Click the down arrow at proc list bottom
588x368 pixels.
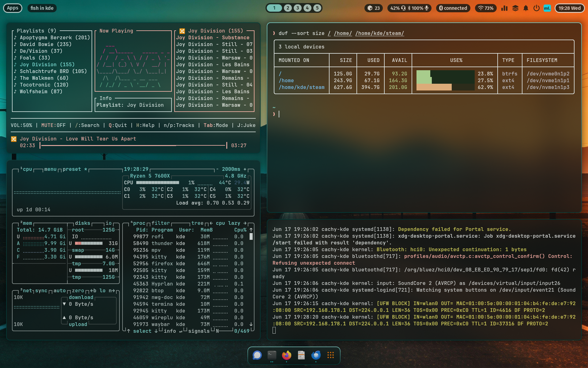251,324
